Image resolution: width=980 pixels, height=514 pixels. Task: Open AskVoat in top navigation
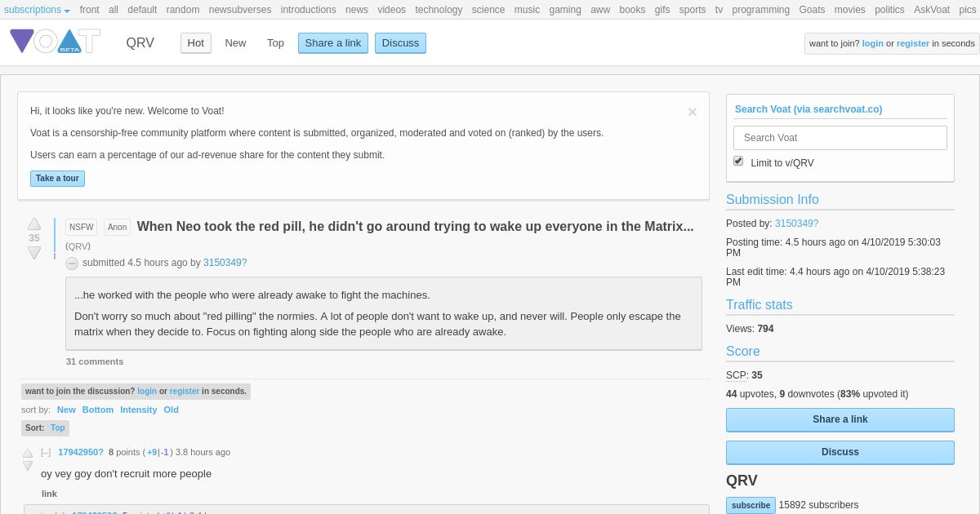tap(932, 10)
